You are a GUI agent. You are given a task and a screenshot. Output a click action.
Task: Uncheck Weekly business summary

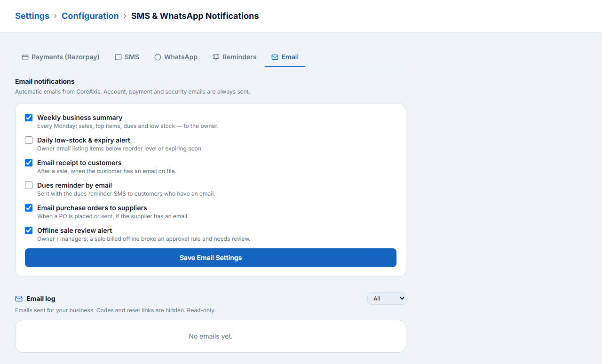pyautogui.click(x=29, y=118)
